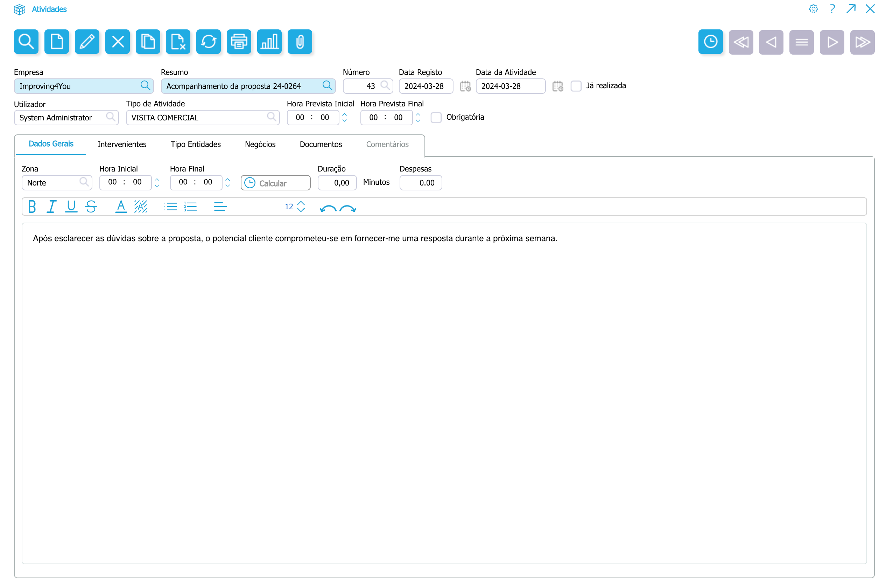This screenshot has width=886, height=588.
Task: Open Tipo de Atividade lookup
Action: pos(272,117)
